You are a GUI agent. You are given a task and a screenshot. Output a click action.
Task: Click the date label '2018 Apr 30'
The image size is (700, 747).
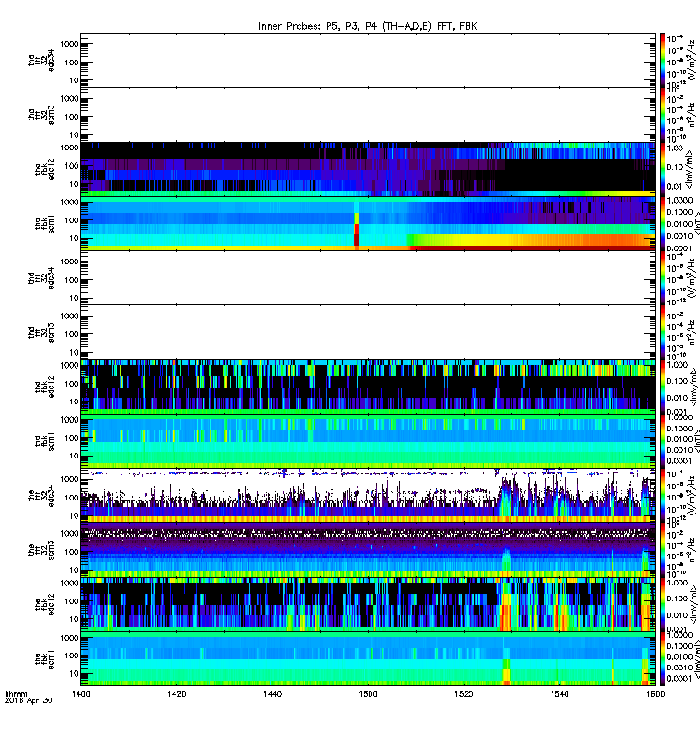click(x=29, y=700)
